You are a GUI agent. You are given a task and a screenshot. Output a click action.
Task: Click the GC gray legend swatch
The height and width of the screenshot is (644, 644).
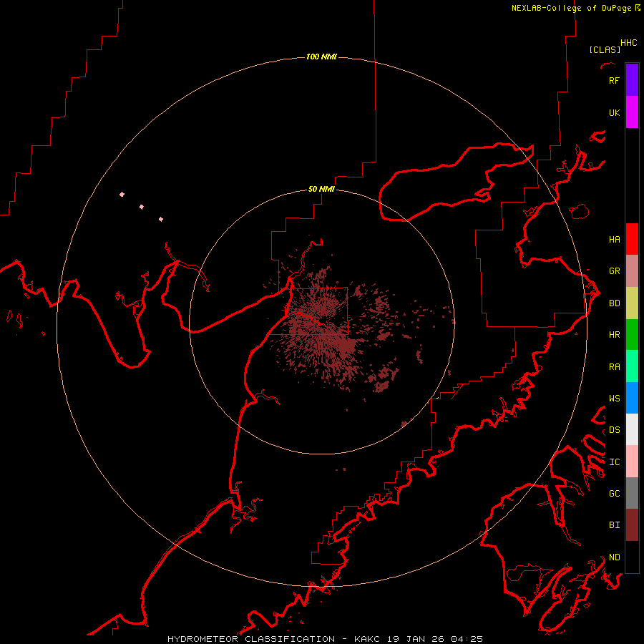click(x=632, y=493)
